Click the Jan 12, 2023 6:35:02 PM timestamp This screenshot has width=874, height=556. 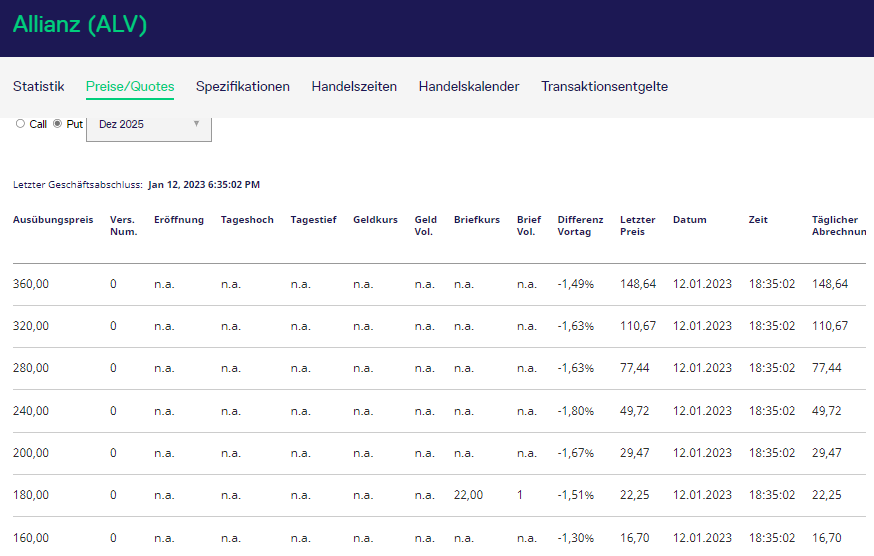pyautogui.click(x=204, y=185)
